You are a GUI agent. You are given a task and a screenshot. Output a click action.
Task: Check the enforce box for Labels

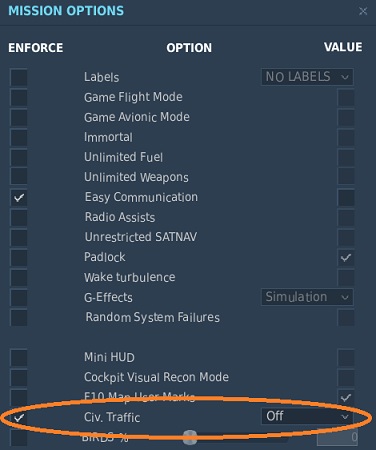coord(19,77)
